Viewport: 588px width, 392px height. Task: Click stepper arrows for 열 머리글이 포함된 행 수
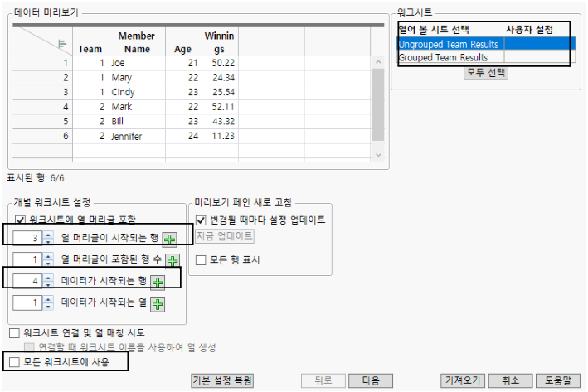click(48, 259)
